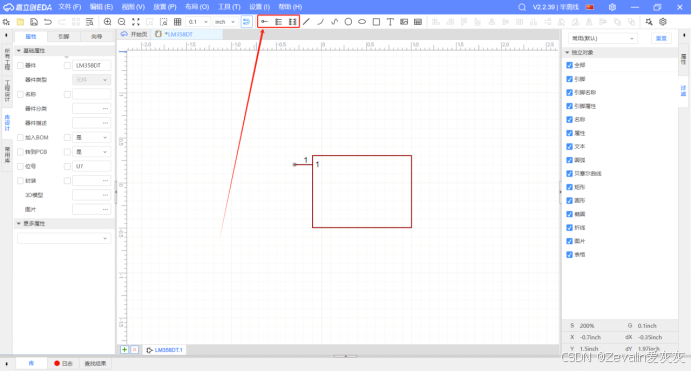Switch to the 开始页 tab
The width and height of the screenshot is (692, 371).
tap(134, 34)
